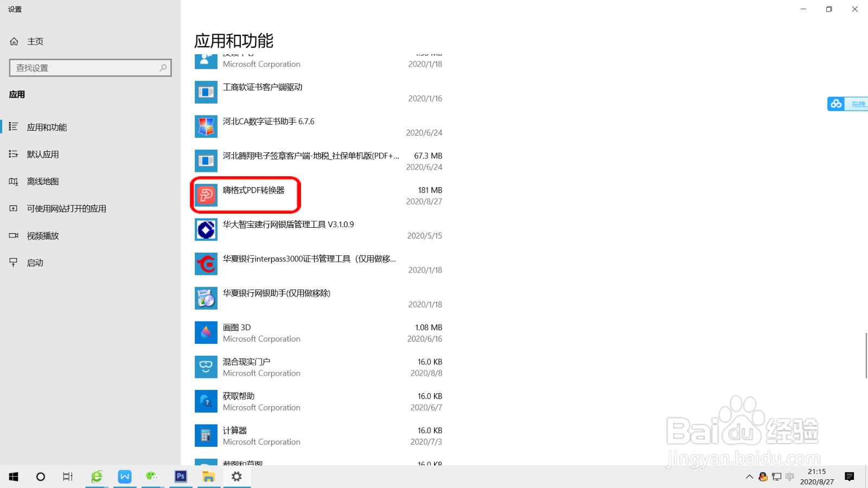Viewport: 868px width, 488px height.
Task: Select 视频播放 in the sidebar
Action: (43, 235)
